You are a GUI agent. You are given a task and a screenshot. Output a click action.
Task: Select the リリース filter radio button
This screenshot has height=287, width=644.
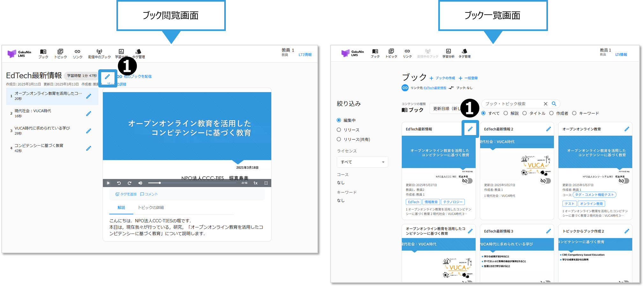(x=339, y=130)
